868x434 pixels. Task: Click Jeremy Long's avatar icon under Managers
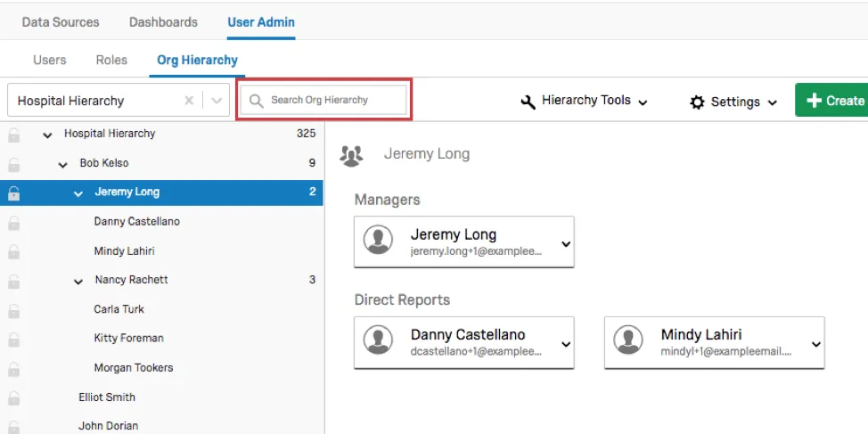pyautogui.click(x=380, y=242)
